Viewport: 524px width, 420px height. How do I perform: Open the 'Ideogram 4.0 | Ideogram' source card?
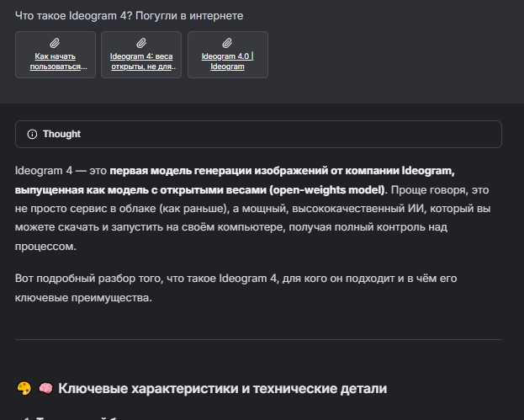[228, 55]
